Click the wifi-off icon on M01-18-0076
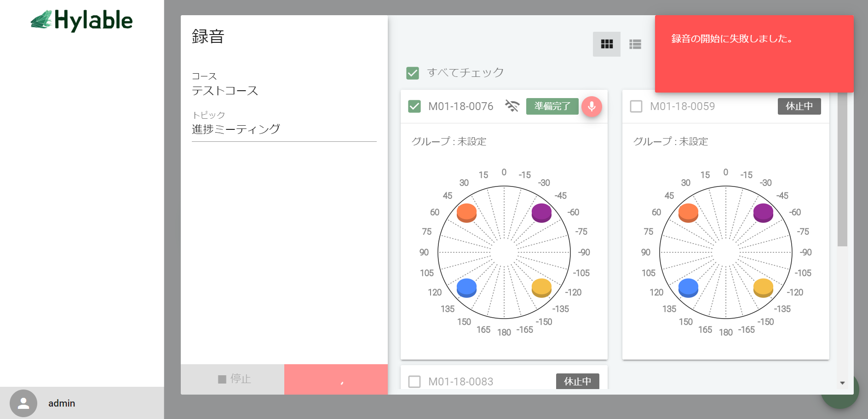The height and width of the screenshot is (419, 868). (x=512, y=106)
